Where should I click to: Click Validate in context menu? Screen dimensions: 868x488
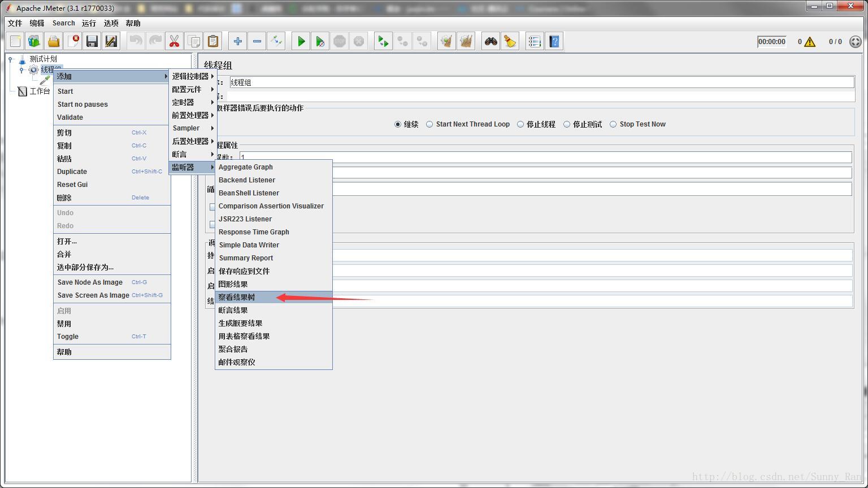click(112, 117)
